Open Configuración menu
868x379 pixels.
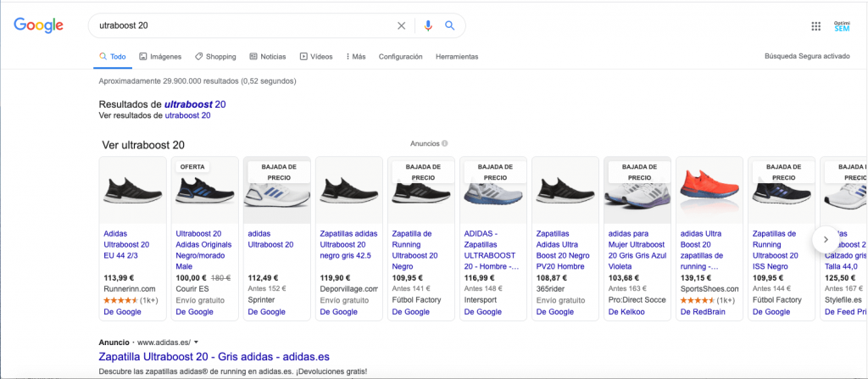[400, 57]
